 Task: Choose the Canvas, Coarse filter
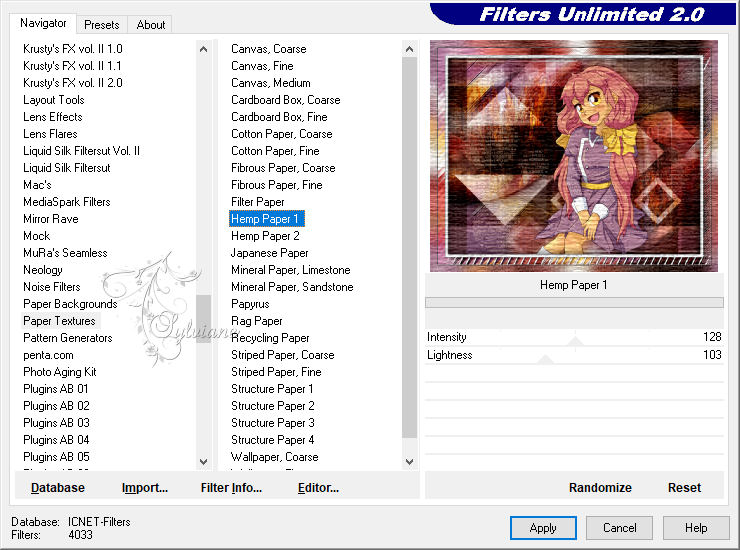coord(269,49)
